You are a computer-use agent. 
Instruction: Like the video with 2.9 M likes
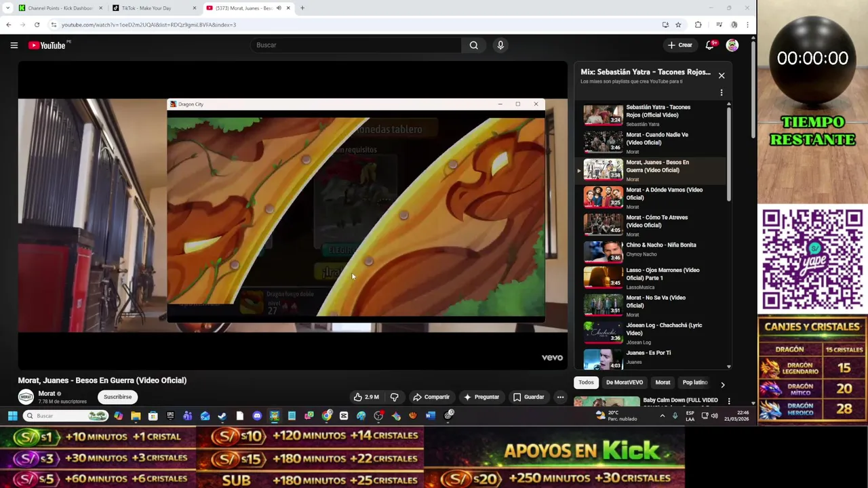[x=366, y=397]
